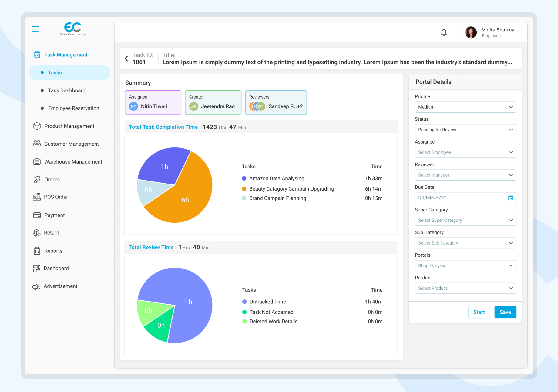Click the DT reviewer avatar
Viewport: 558px width, 392px height.
(261, 106)
